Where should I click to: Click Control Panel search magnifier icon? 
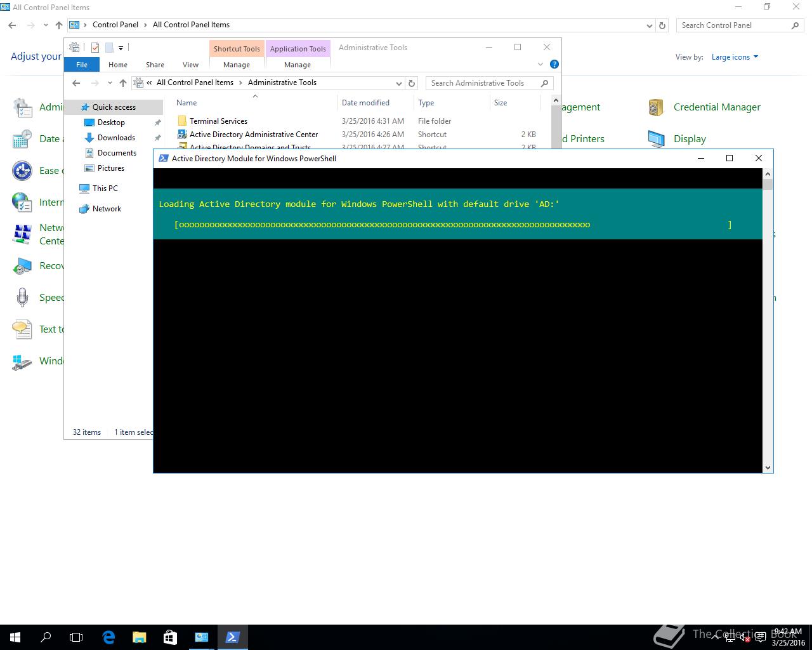tap(795, 25)
